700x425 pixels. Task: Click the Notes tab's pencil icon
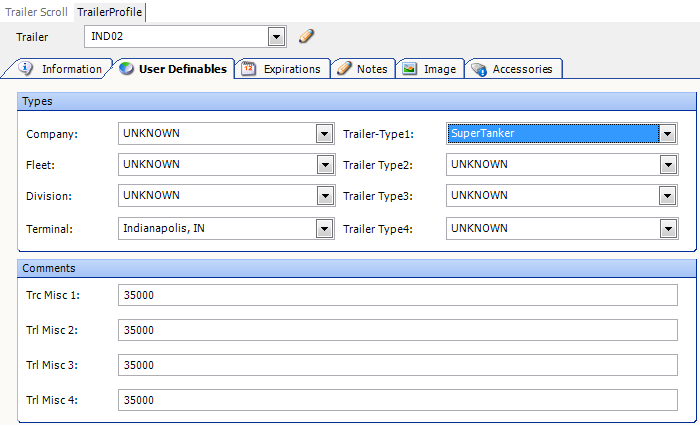pos(344,68)
